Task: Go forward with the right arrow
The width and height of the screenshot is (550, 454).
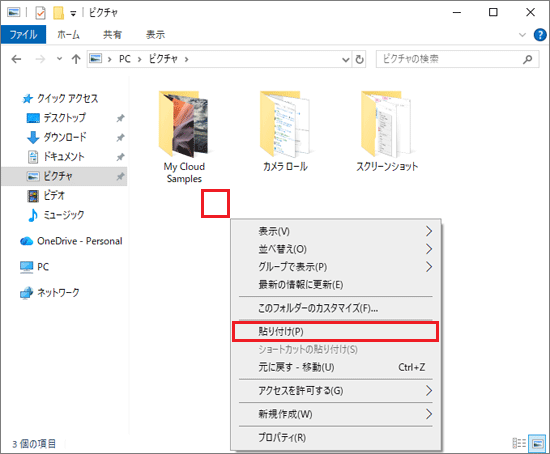Action: [x=40, y=59]
